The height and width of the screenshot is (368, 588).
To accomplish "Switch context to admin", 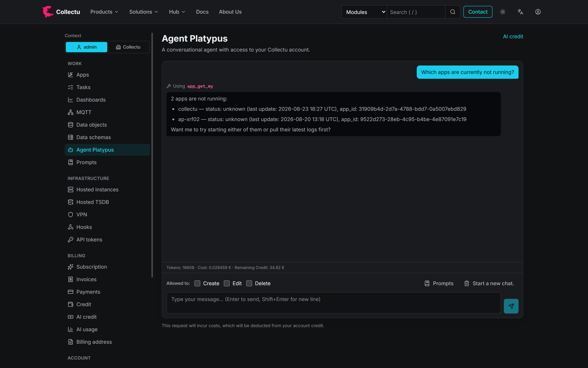I will click(87, 47).
